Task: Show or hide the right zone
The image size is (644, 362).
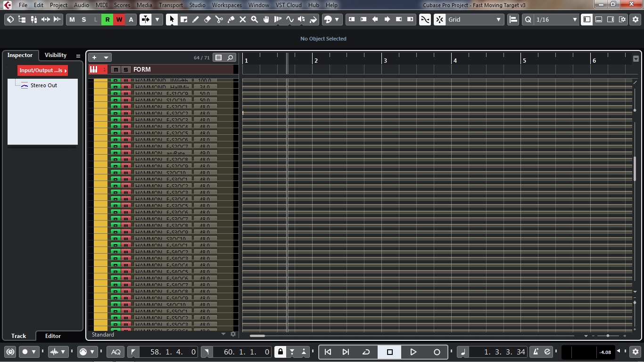Action: click(x=611, y=19)
